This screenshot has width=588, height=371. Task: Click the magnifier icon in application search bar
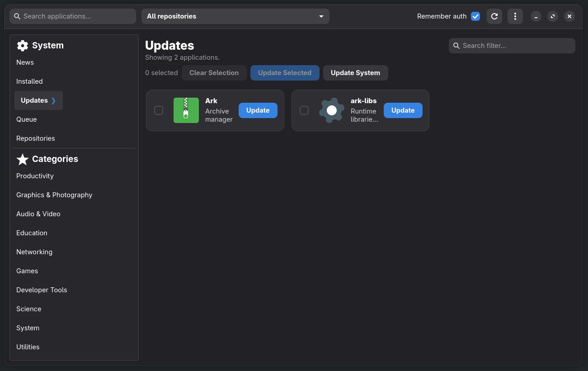(x=17, y=16)
